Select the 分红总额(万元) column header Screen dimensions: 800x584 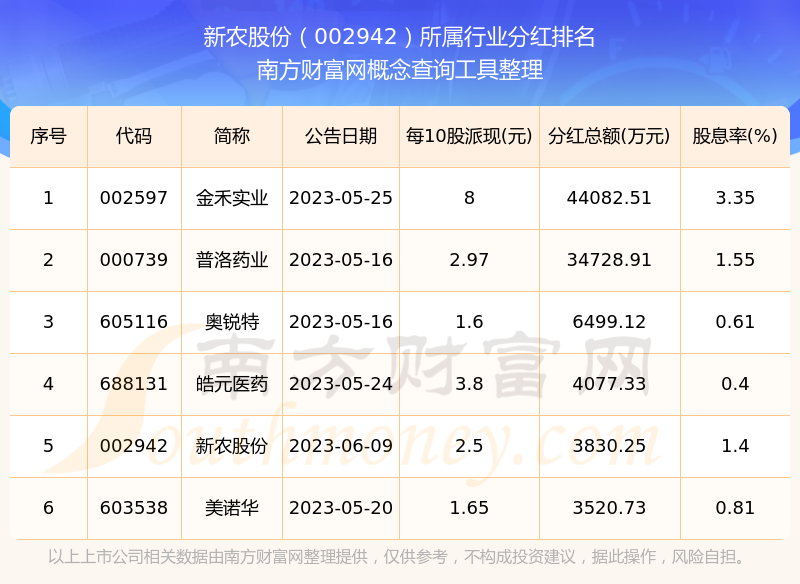(609, 136)
